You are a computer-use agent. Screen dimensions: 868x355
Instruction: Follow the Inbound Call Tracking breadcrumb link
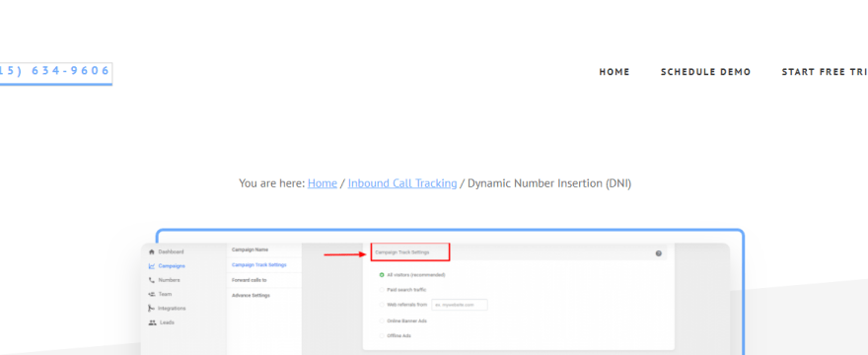click(402, 183)
